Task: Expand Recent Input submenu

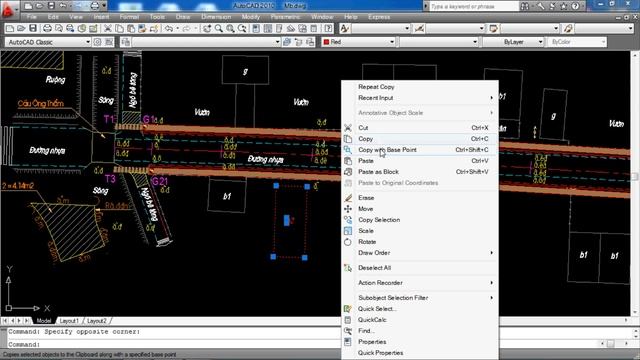Action: tap(424, 98)
